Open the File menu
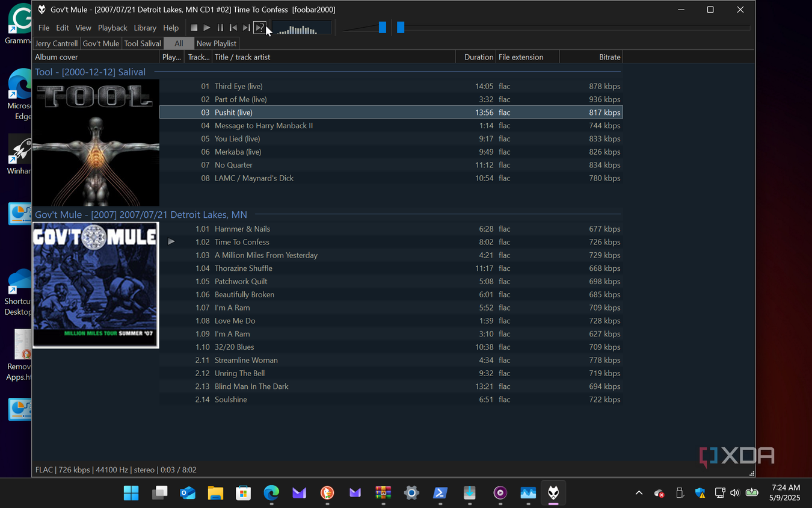The image size is (812, 508). point(44,28)
